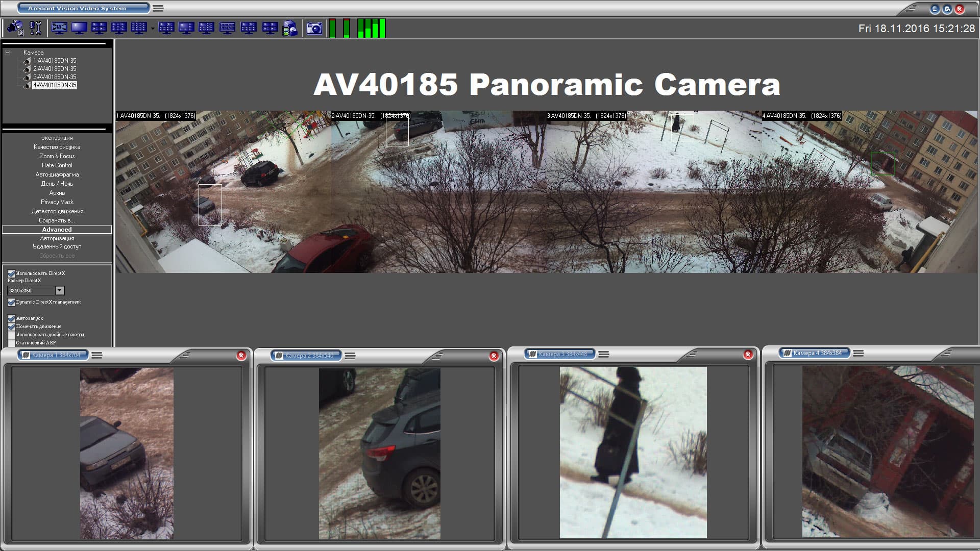This screenshot has height=551, width=980.
Task: Enable Использовать двойные пакеты checkbox
Action: [11, 335]
